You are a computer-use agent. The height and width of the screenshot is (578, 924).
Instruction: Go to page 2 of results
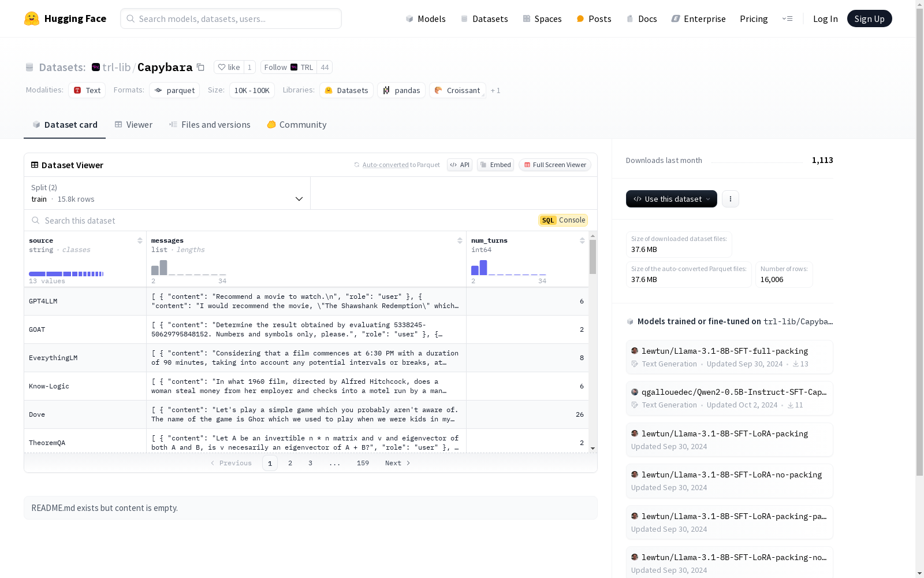pyautogui.click(x=290, y=463)
